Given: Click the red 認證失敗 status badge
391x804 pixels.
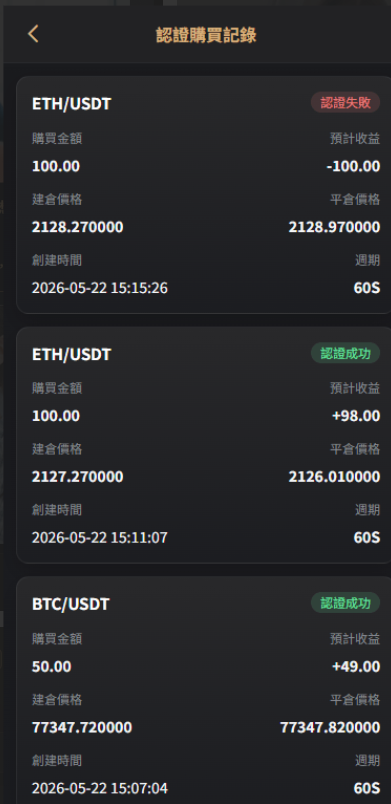Looking at the screenshot, I should click(345, 103).
